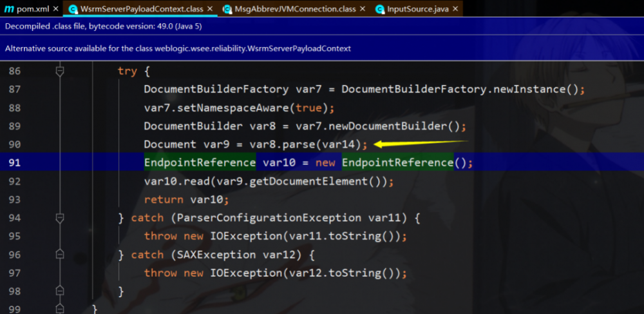Click 'var8.parse' call on line 90
644x314 pixels.
click(x=282, y=144)
